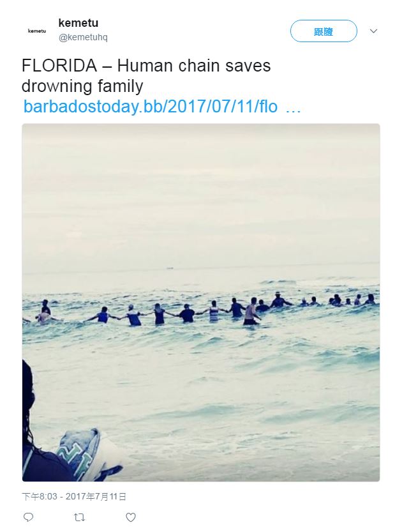Expand the tweet options chevron menu
Screen dimensions: 395x532
[x=373, y=31]
